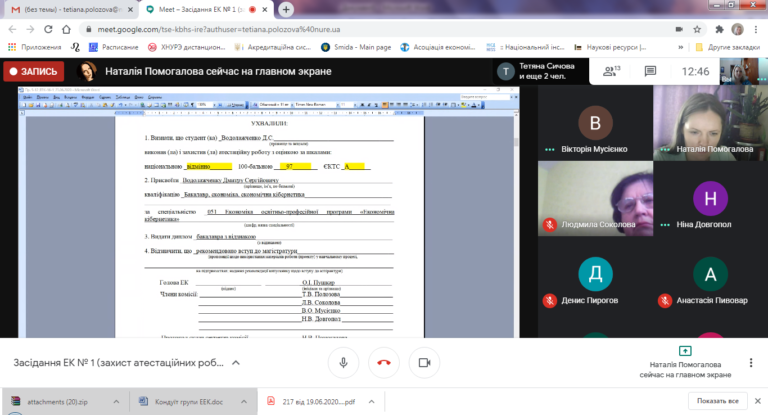The width and height of the screenshot is (768, 415).
Task: Go forward in browser history
Action: pos(30,29)
